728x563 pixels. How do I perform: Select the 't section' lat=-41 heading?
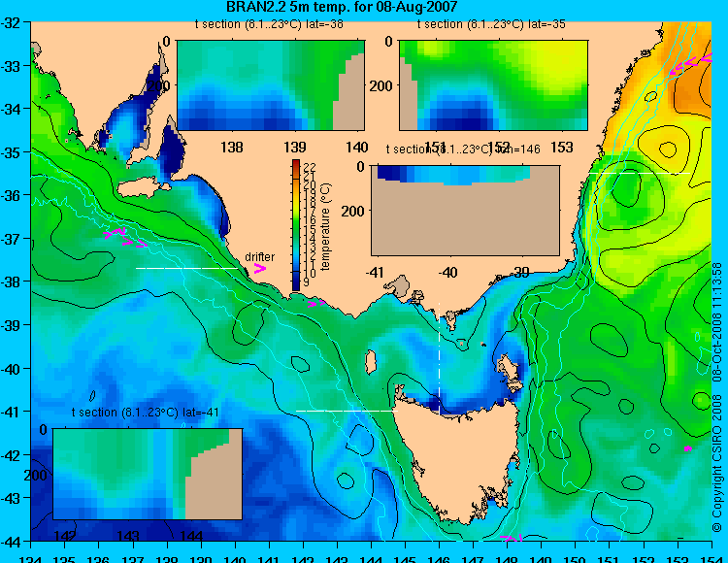tap(146, 413)
